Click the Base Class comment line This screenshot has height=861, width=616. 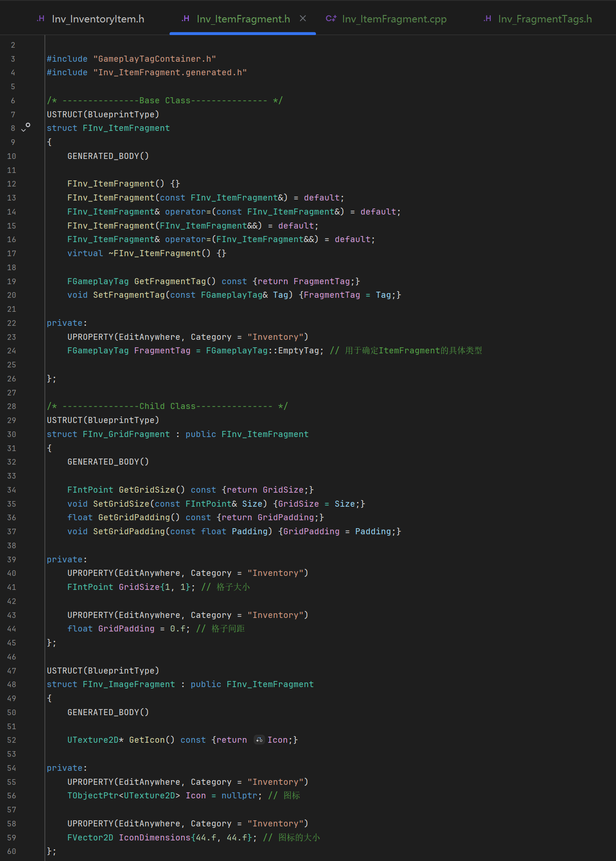tap(165, 100)
